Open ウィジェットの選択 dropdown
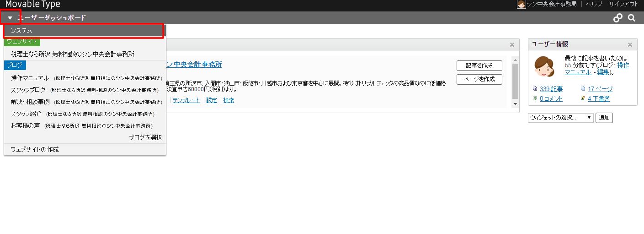 [x=561, y=118]
